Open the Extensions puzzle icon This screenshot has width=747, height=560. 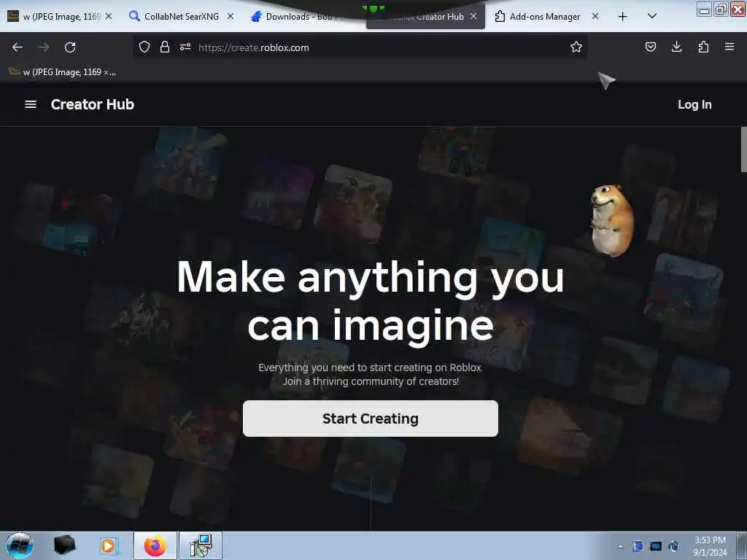coord(703,47)
